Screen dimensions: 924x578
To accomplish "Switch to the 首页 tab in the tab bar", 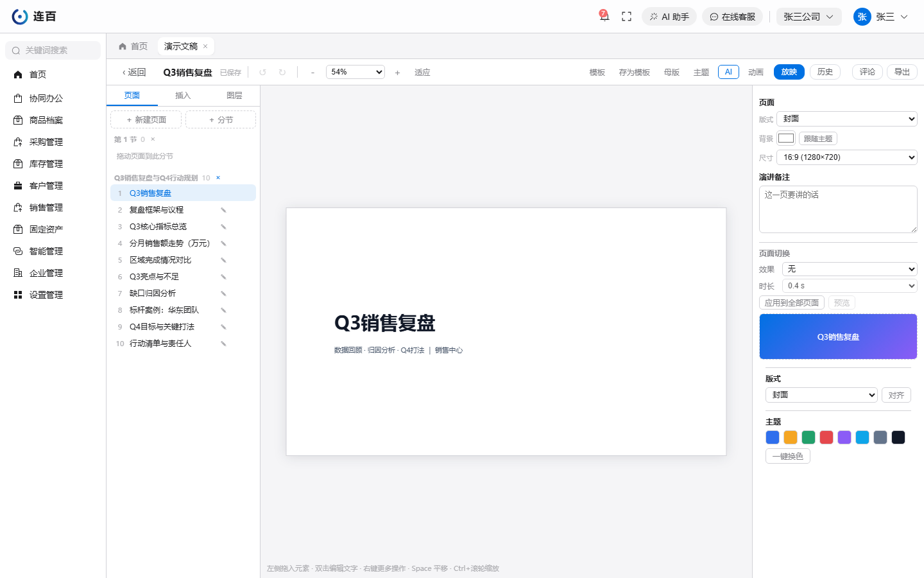I will (133, 46).
